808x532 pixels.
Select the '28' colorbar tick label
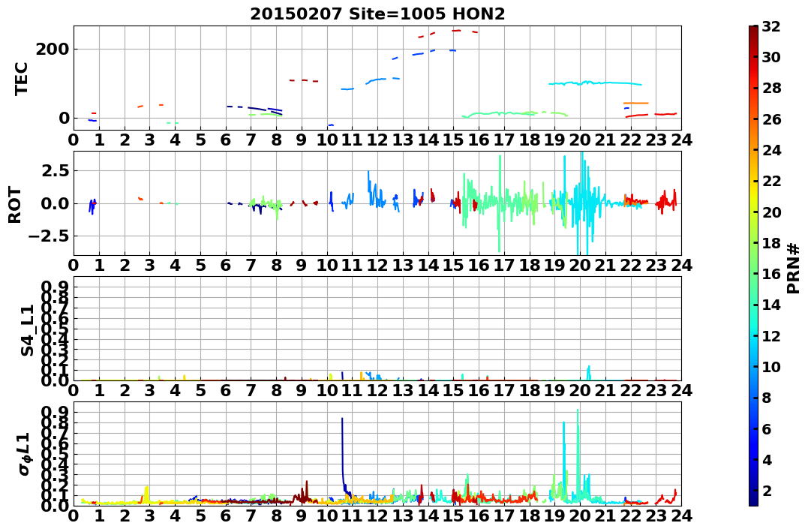771,88
